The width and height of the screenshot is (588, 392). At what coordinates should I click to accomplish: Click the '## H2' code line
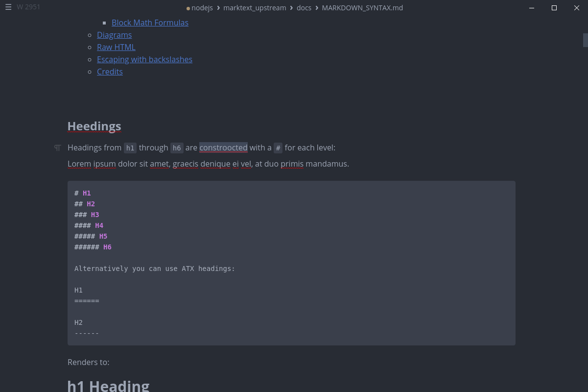point(85,204)
